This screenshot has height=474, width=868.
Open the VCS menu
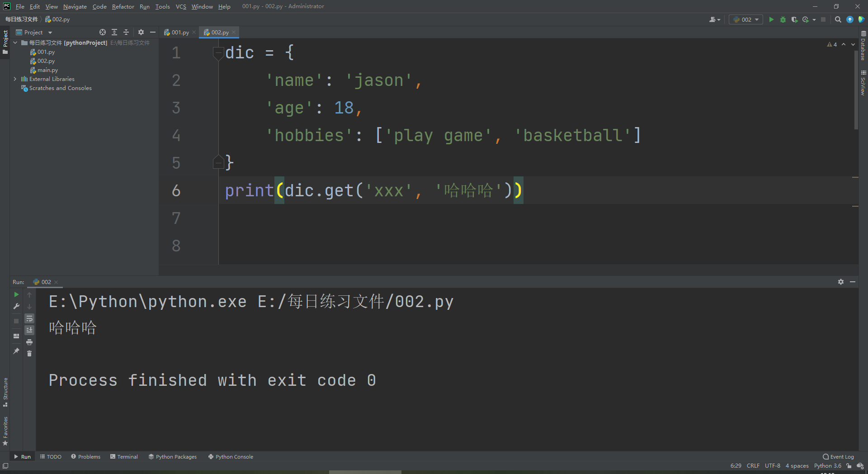click(181, 6)
